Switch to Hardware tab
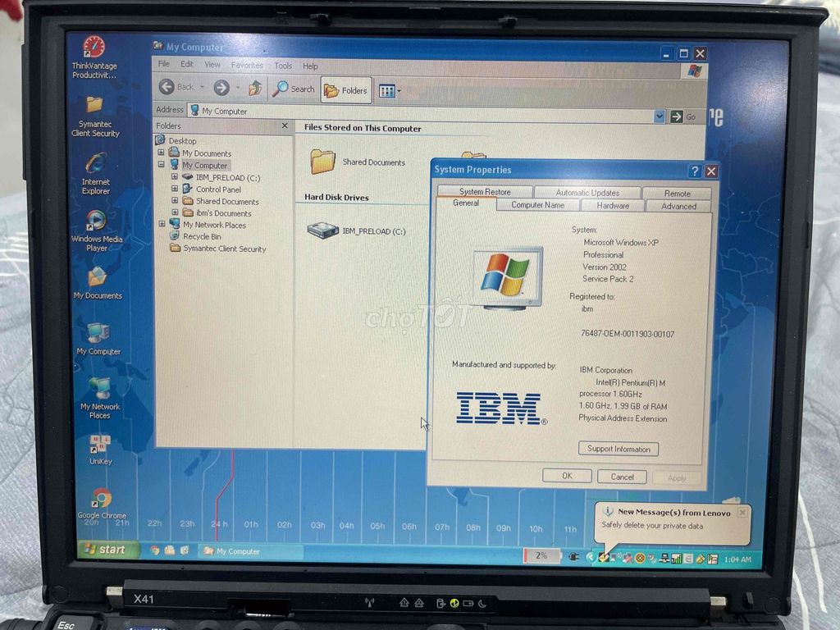Viewport: 840px width, 630px height. click(x=613, y=206)
